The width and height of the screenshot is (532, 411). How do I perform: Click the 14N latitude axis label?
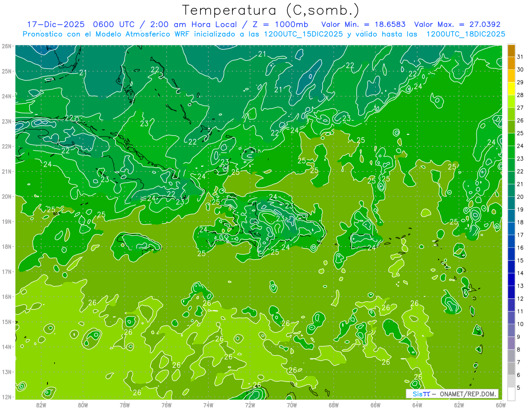[6, 347]
